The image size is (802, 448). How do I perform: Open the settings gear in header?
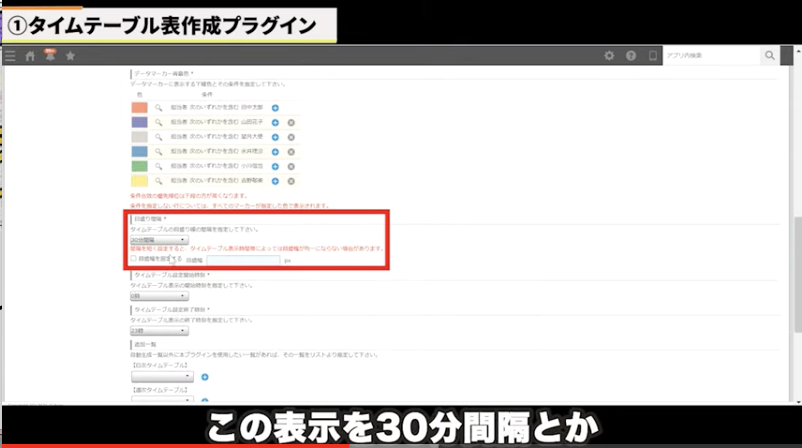point(609,56)
